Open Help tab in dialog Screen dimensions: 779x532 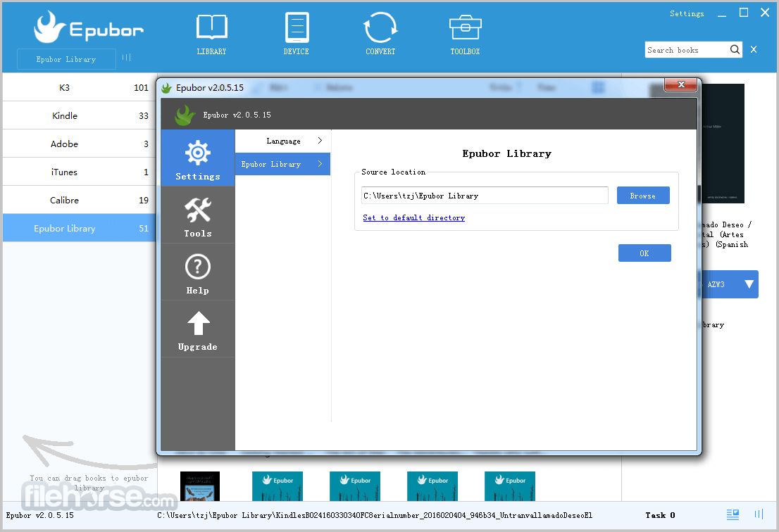(198, 272)
